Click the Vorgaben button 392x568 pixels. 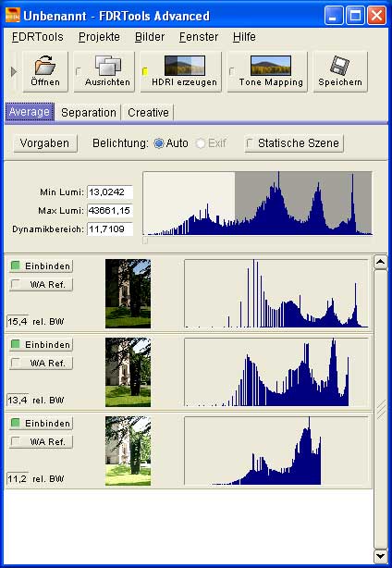pyautogui.click(x=45, y=143)
